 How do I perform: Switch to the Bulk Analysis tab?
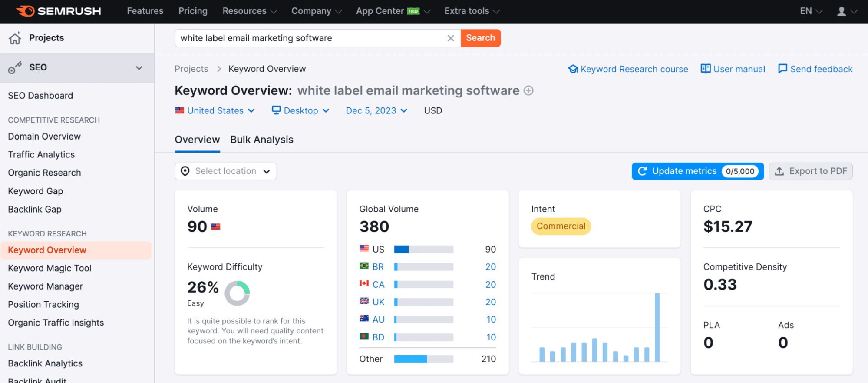point(262,140)
